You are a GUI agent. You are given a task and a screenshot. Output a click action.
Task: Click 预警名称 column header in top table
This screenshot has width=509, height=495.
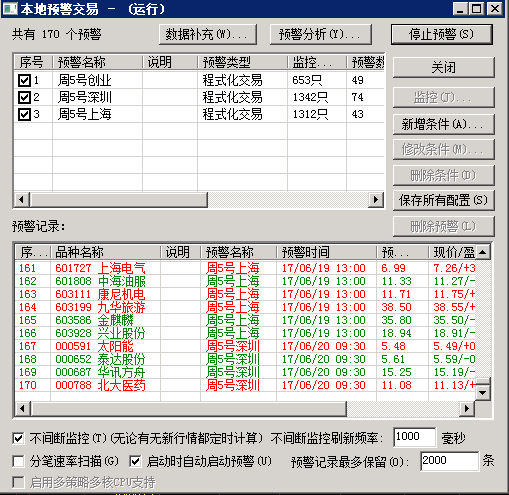97,62
